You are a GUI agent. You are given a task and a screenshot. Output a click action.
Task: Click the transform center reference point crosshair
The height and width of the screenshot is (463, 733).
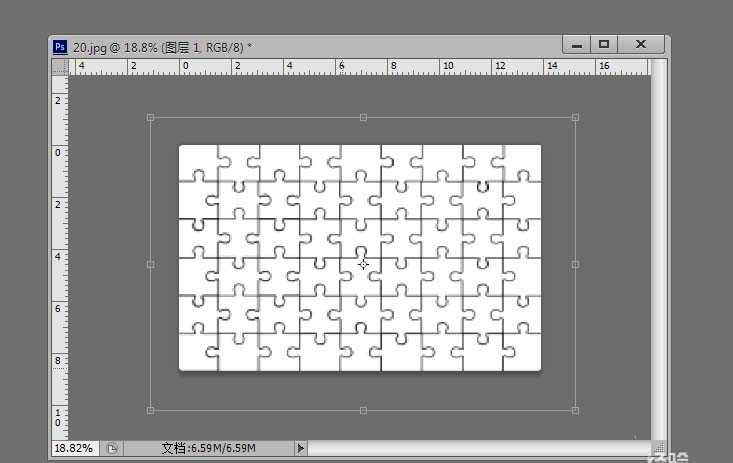363,264
